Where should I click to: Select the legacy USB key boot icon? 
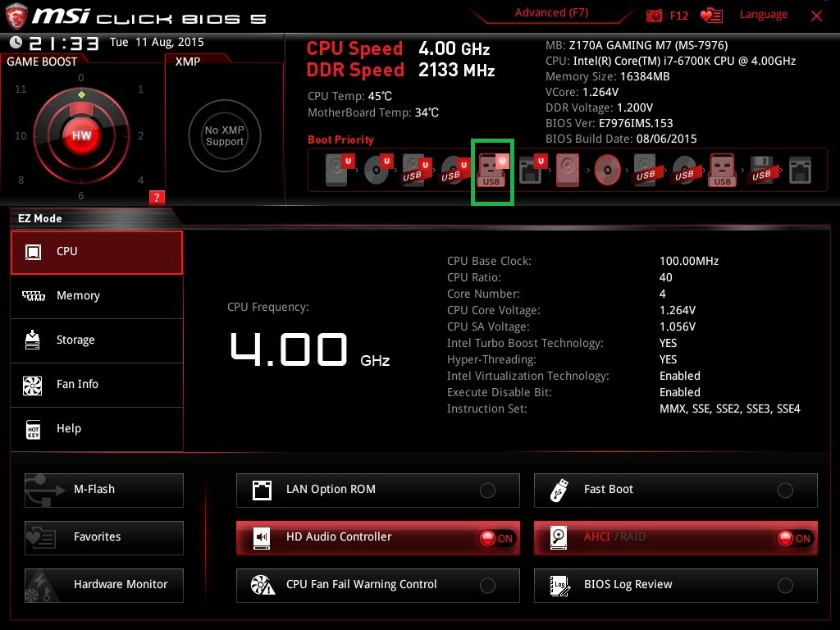tap(723, 170)
